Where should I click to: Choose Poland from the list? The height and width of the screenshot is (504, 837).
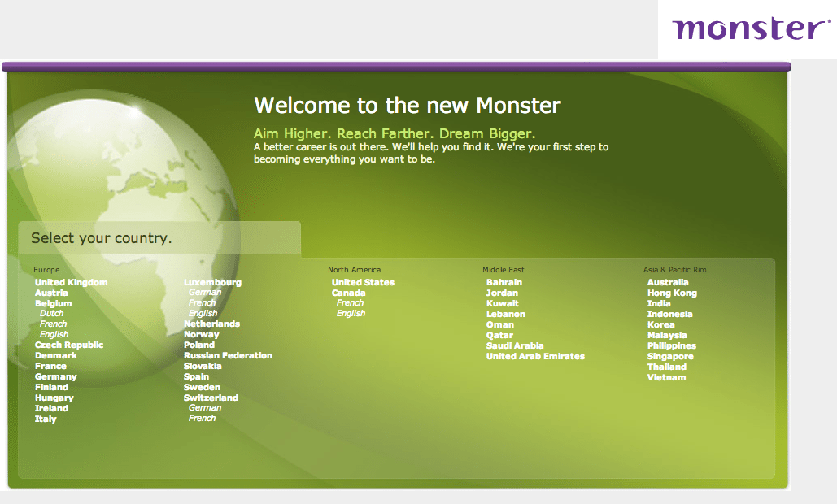(x=199, y=345)
